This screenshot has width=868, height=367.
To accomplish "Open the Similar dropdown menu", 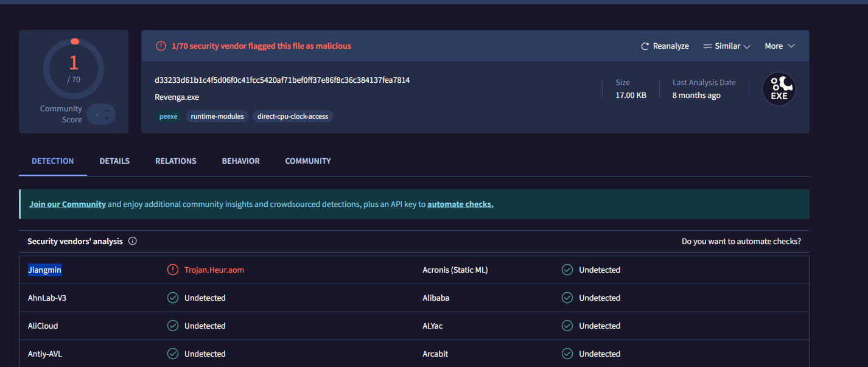I will (x=727, y=46).
